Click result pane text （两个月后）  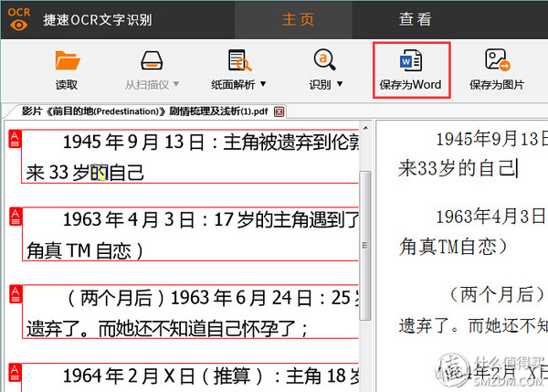[x=498, y=294]
